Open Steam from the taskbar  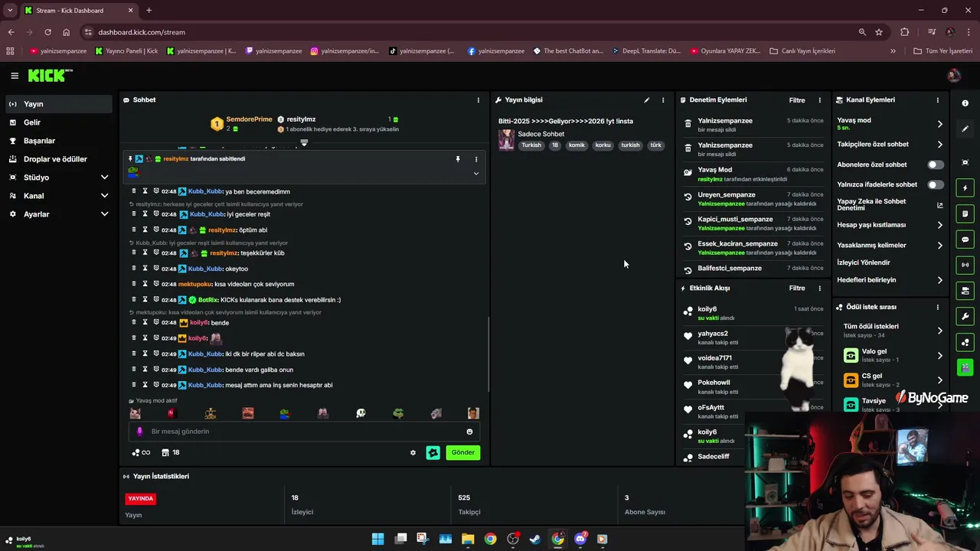coord(535,539)
